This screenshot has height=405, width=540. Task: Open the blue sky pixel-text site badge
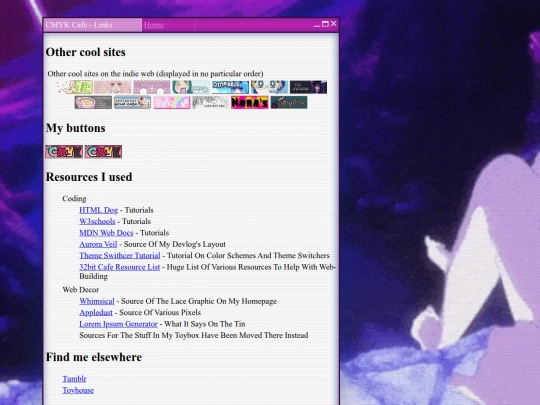pos(230,87)
